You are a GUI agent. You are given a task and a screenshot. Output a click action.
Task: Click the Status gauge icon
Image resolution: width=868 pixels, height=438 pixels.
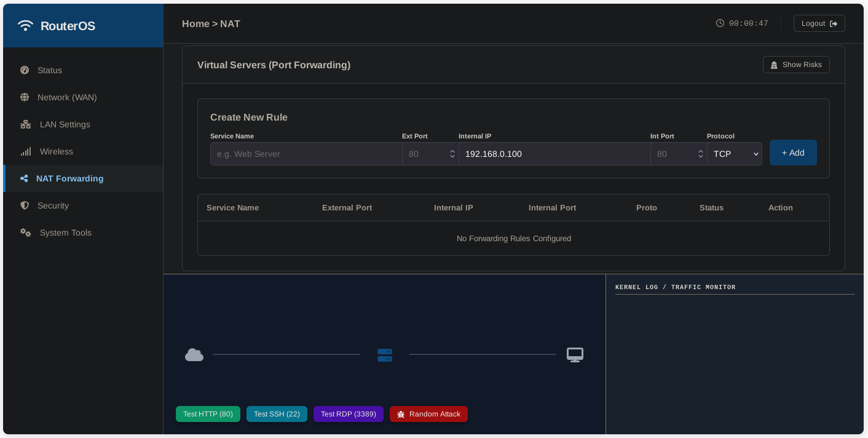point(25,70)
